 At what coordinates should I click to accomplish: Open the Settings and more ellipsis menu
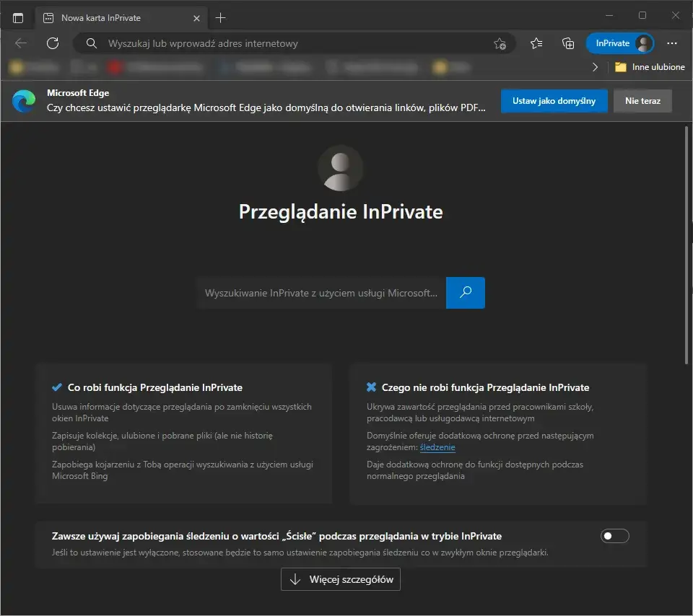(x=672, y=43)
